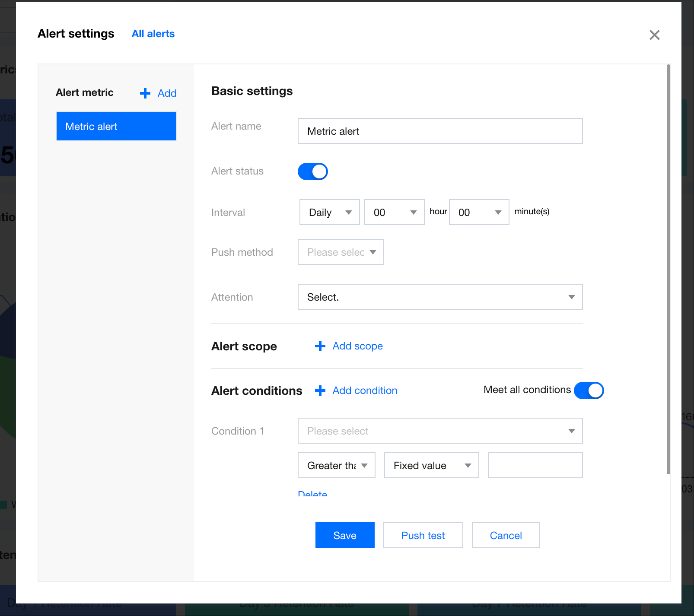Click the plus icon next to Add condition
Viewport: 694px width, 616px height.
click(320, 391)
